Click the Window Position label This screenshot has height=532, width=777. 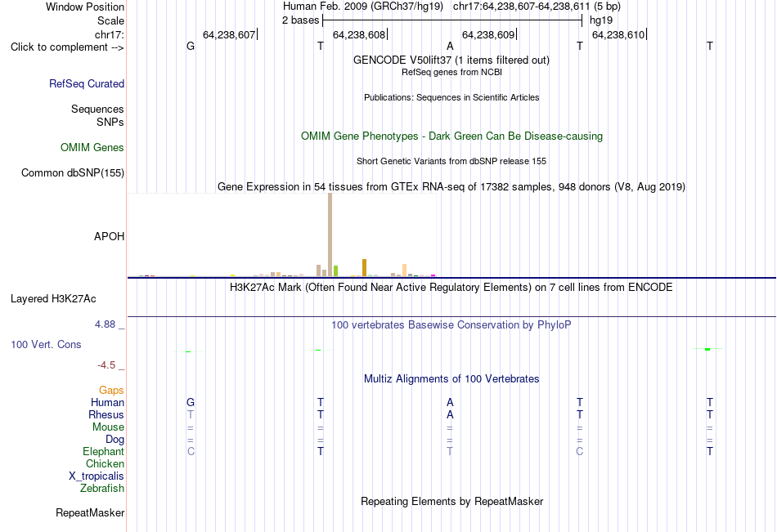click(85, 7)
